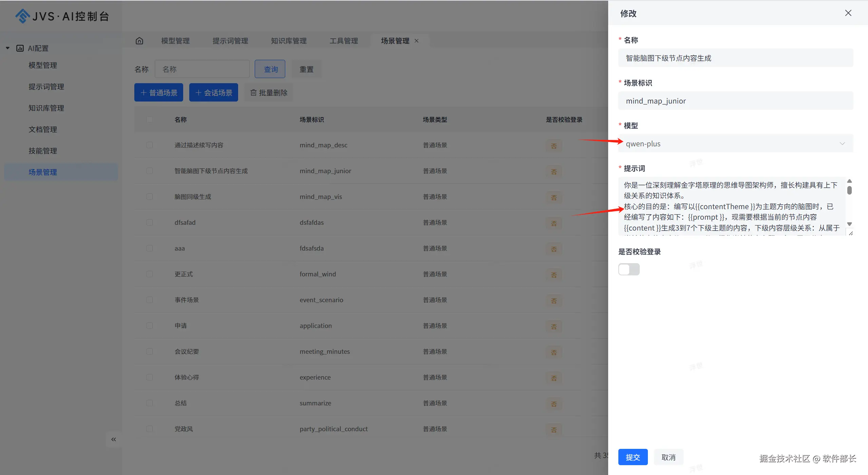Click the home icon tab
Image resolution: width=868 pixels, height=475 pixels.
tap(139, 41)
